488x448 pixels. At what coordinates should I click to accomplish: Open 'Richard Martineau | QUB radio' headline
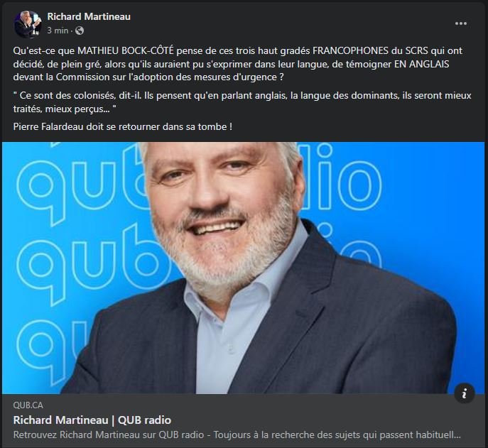click(x=92, y=420)
